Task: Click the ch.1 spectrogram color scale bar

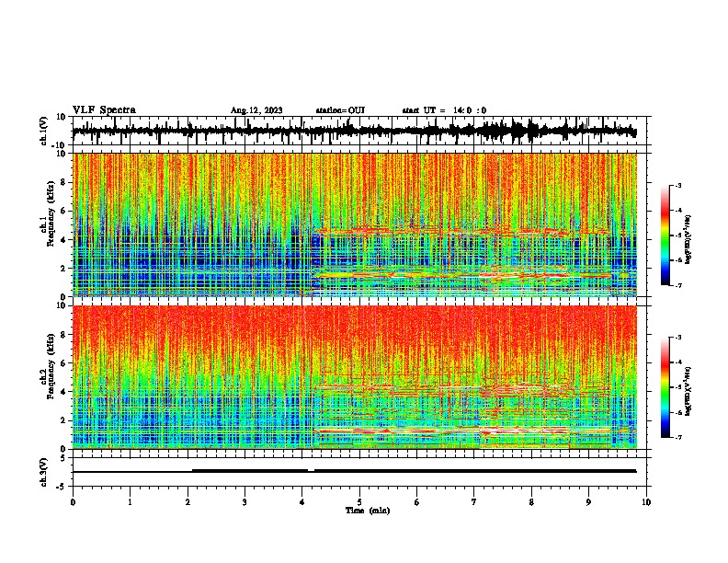Action: pos(665,236)
